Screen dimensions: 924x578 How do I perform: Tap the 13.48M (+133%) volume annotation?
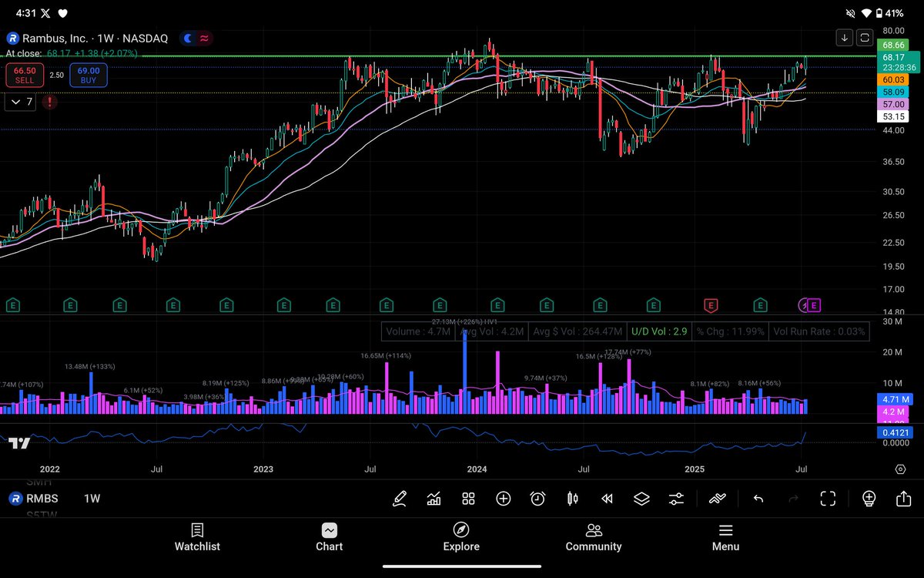90,366
